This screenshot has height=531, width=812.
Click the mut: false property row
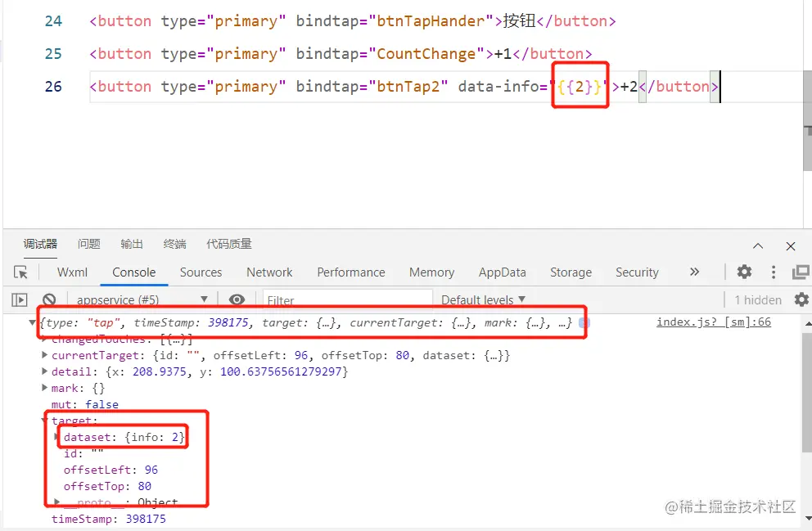pos(85,404)
